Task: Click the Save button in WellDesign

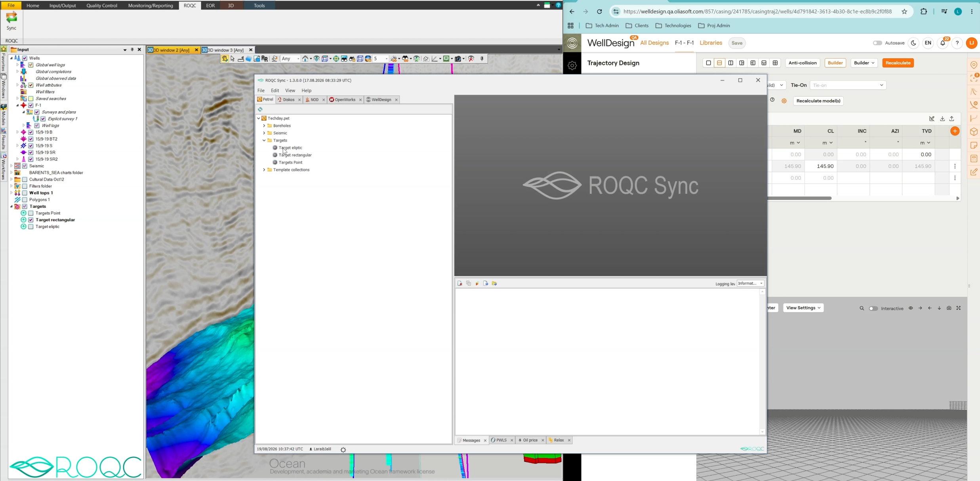Action: pos(737,43)
